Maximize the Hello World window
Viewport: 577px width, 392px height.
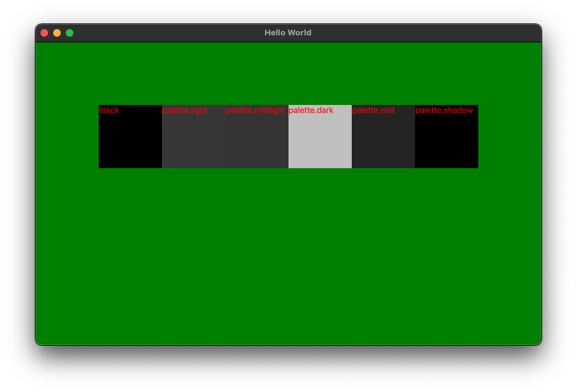click(70, 33)
